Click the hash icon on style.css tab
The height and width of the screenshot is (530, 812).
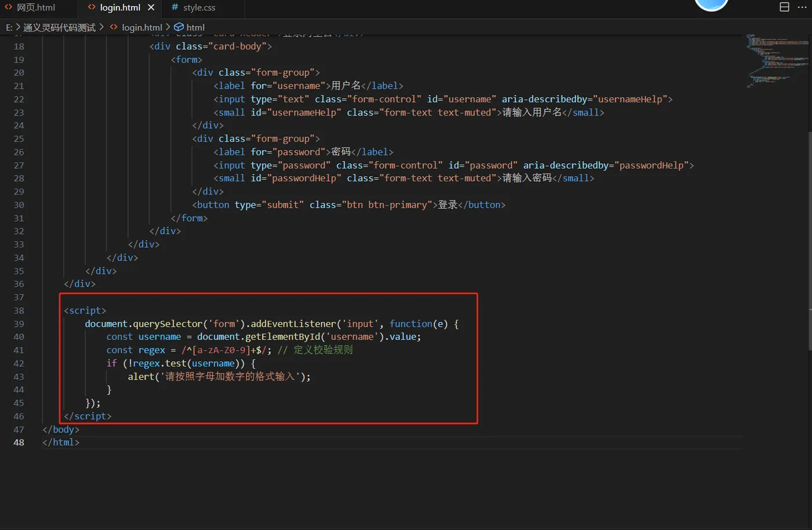tap(175, 7)
